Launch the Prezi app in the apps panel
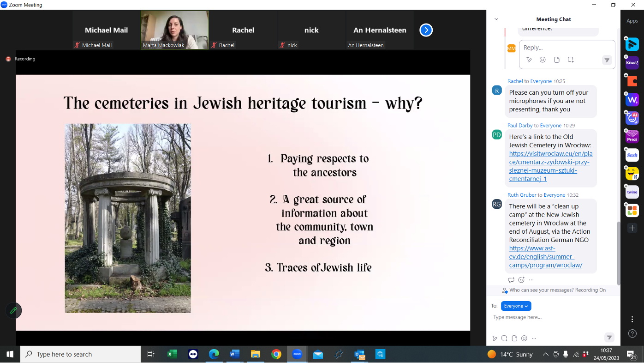 [632, 136]
